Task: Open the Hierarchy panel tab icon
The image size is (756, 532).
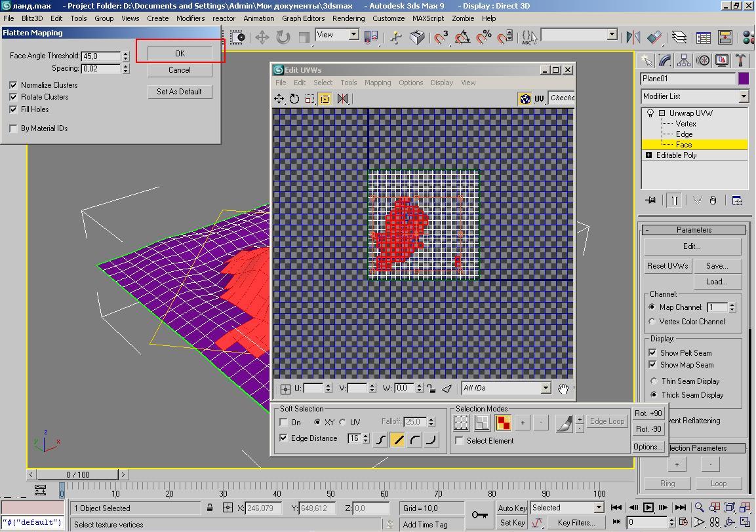Action: 684,61
